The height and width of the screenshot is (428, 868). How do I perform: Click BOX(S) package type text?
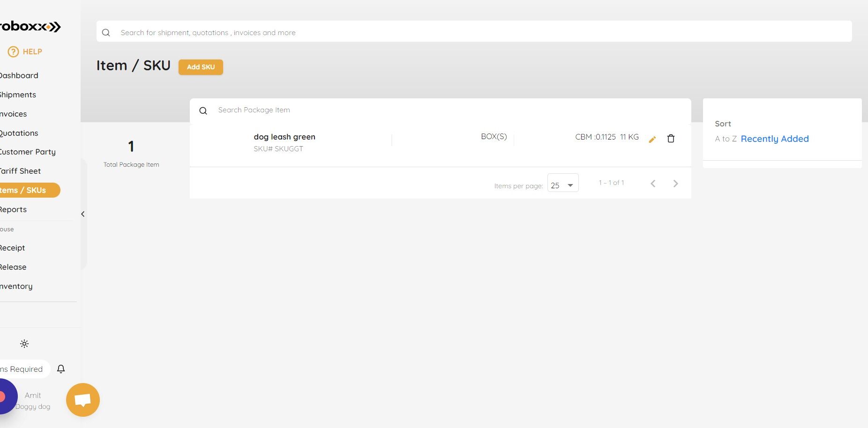[494, 137]
